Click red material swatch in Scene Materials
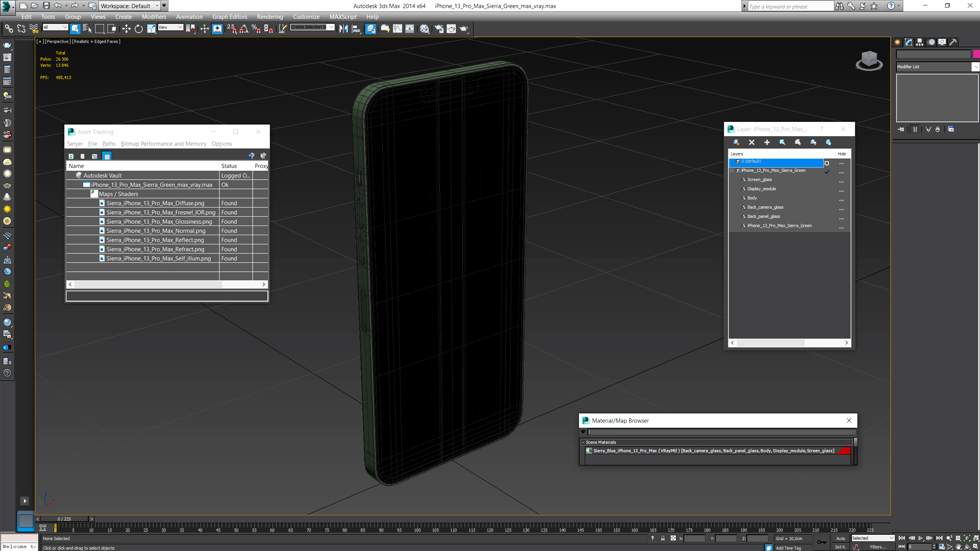The image size is (980, 551). coord(844,451)
